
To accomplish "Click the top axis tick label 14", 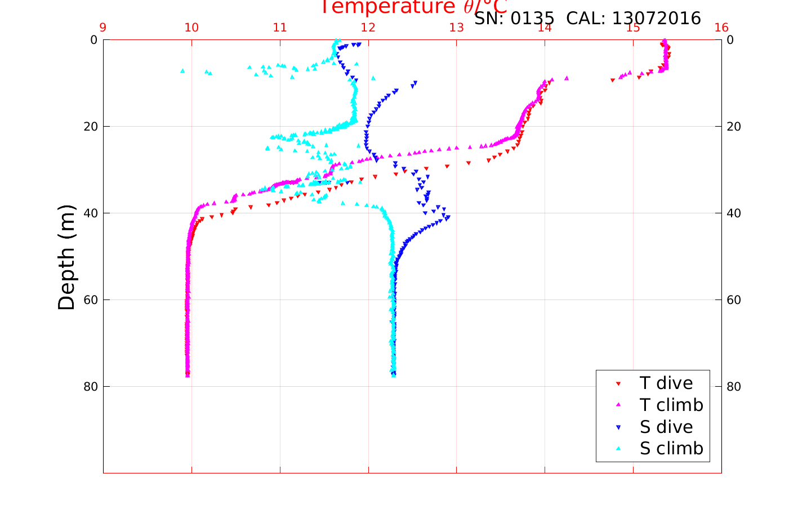I will point(545,28).
